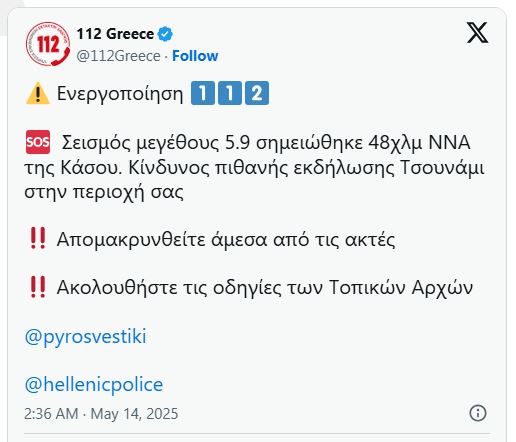Open the 2:36 AM · May 14, 2025 timestamp
Image resolution: width=516 pixels, height=442 pixels.
[101, 414]
